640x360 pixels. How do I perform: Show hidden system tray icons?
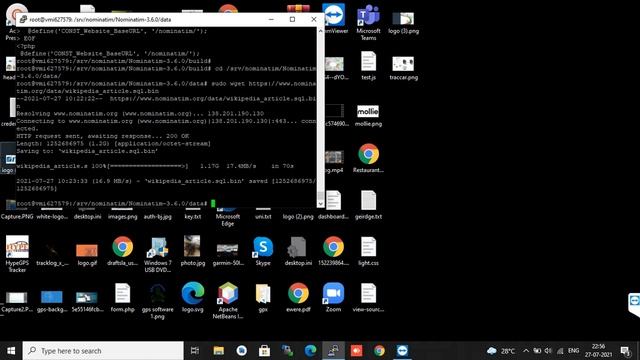[526, 351]
